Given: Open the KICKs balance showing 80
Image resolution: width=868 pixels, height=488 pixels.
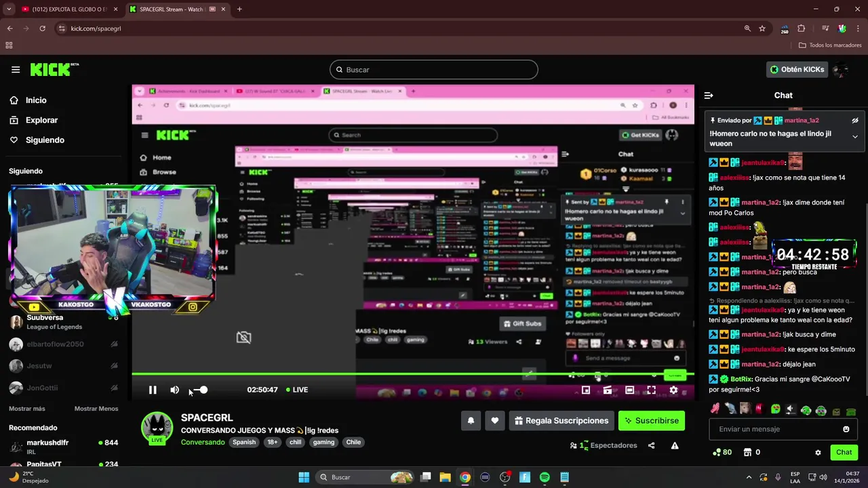Looking at the screenshot, I should [x=722, y=452].
